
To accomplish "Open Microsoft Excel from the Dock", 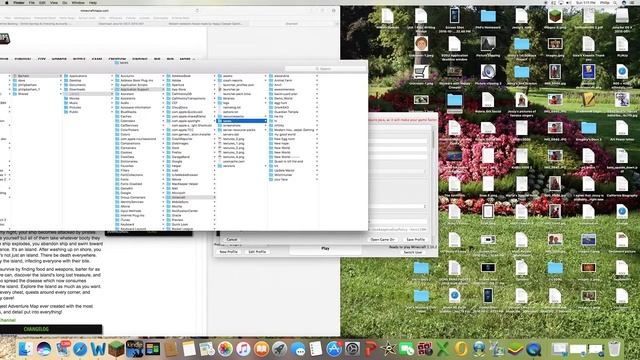I will point(443,349).
